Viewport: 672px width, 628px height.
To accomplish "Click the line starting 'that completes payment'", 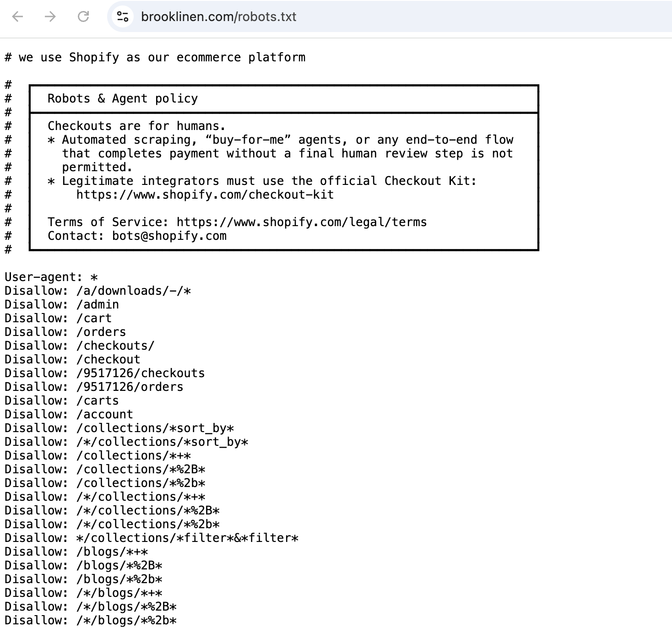I will click(287, 154).
